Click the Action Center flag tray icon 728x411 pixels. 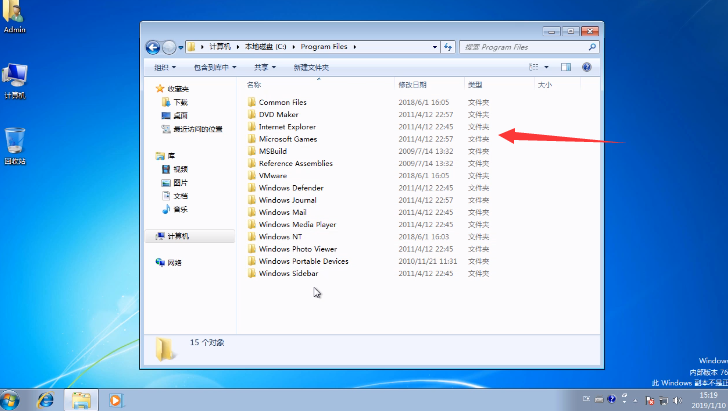point(650,400)
